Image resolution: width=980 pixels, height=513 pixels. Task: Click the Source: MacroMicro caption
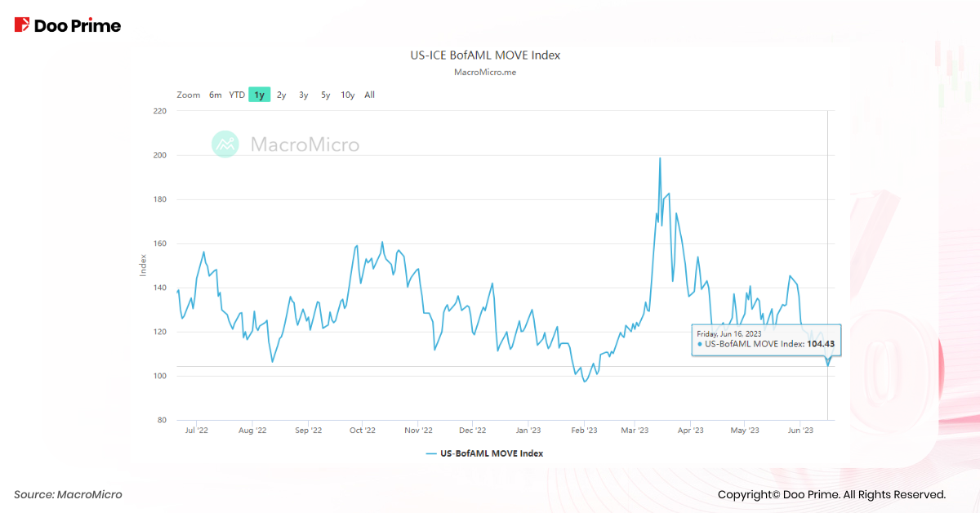[x=68, y=494]
